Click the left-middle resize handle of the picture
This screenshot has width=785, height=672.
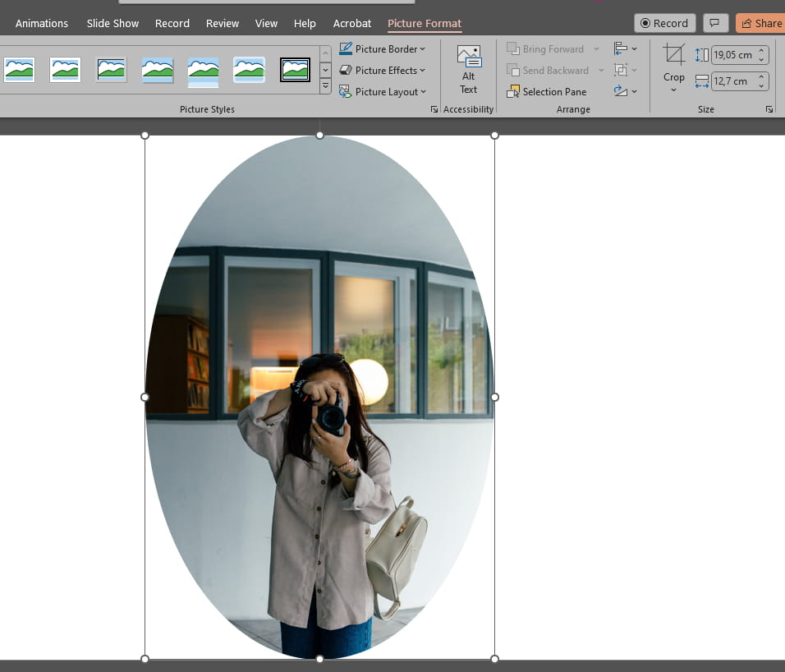145,397
